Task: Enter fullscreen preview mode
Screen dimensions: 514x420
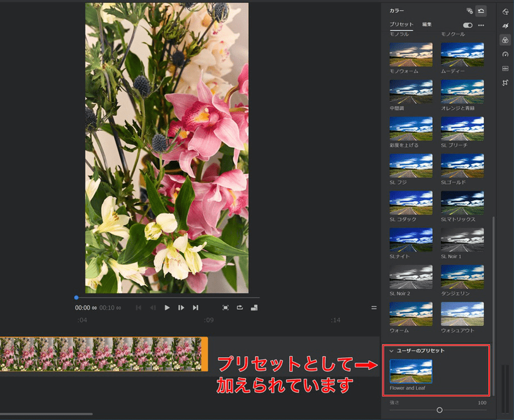Action: tap(226, 308)
